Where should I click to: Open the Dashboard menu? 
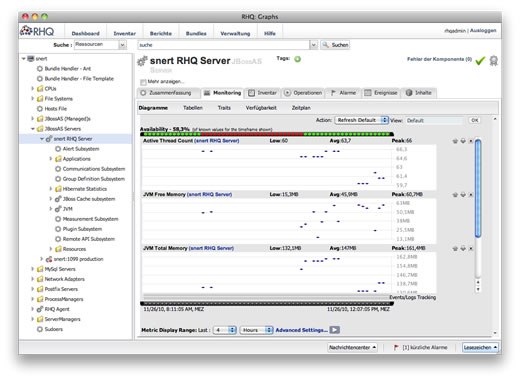(x=86, y=33)
